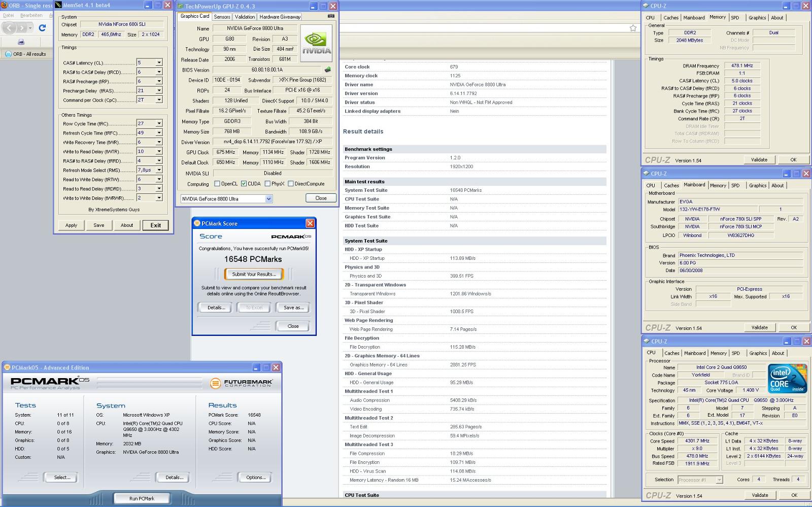The height and width of the screenshot is (507, 812).
Task: Click the printer icon in browser toolbar
Action: [x=21, y=42]
